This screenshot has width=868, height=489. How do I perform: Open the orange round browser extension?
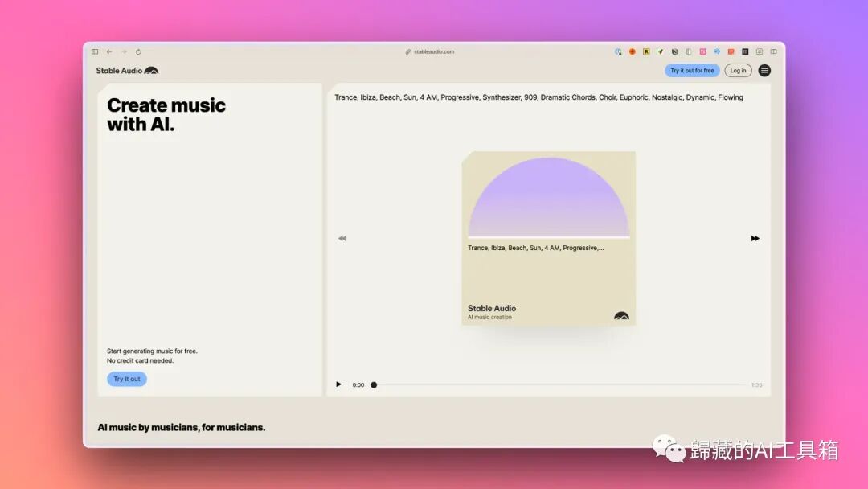[633, 52]
